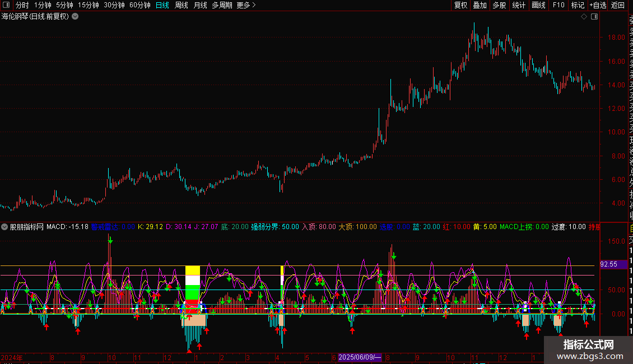Click the 黄: 5.00 label

[485, 227]
